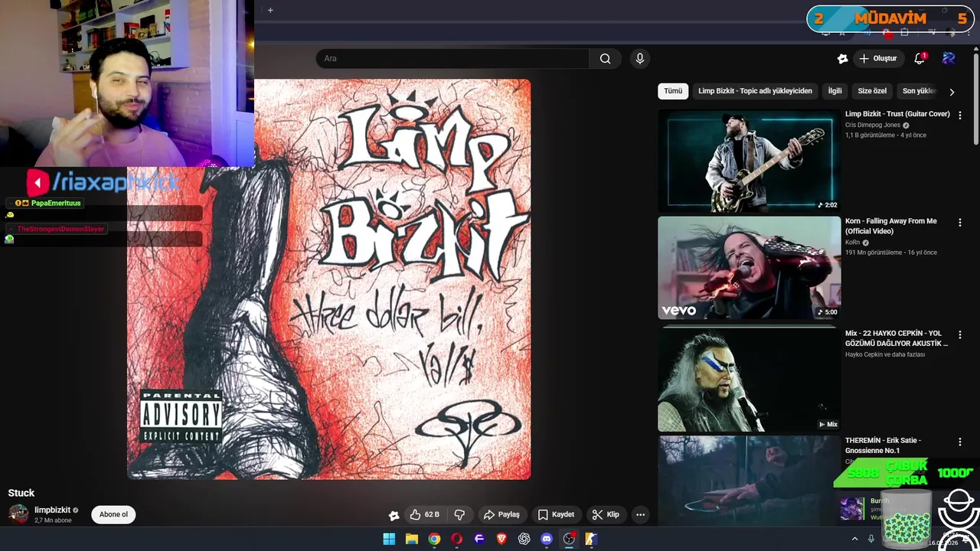Click the Oluştur create button
Viewport: 980px width, 551px height.
click(878, 58)
